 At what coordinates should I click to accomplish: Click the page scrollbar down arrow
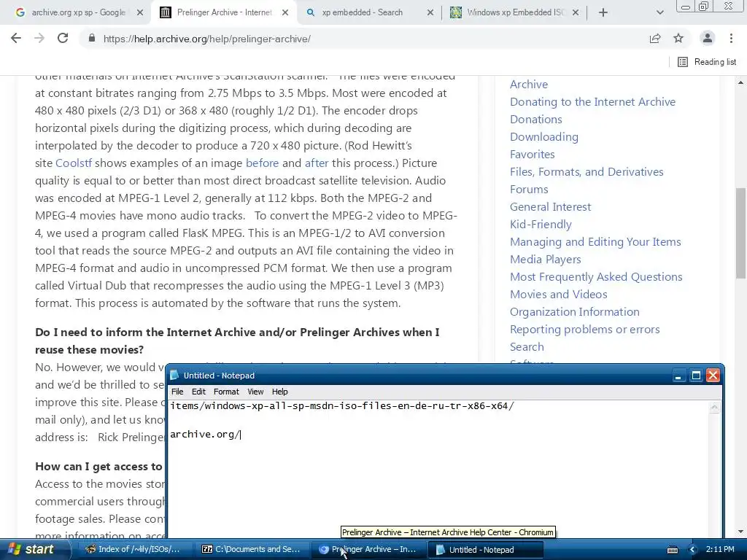tap(740, 532)
